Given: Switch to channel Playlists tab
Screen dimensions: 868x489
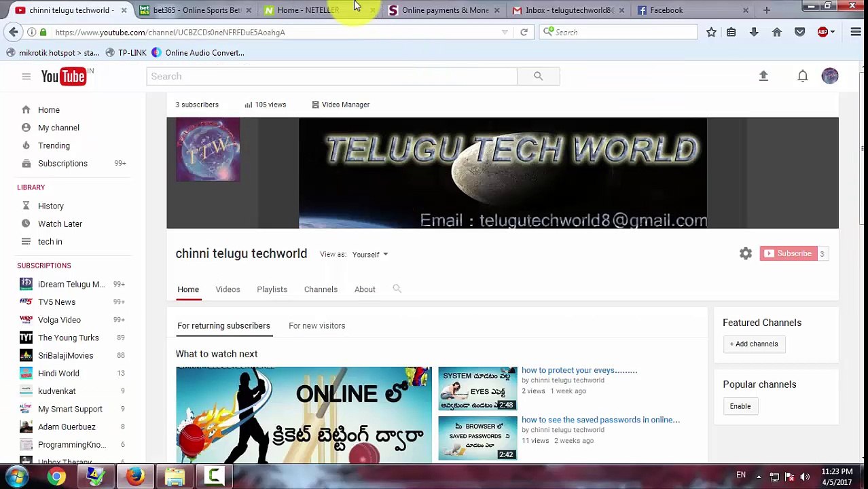Looking at the screenshot, I should 272,289.
